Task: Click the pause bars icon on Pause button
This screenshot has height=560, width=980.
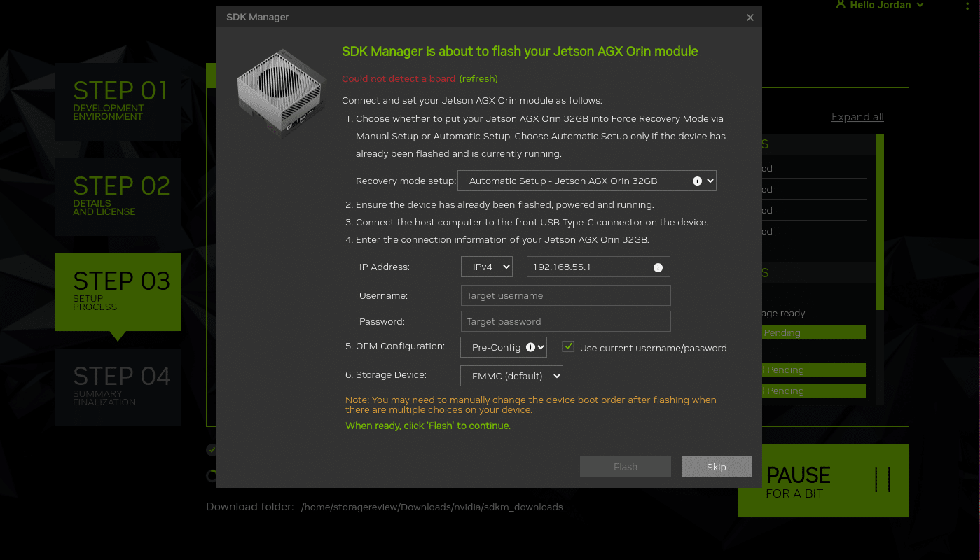Action: point(883,479)
